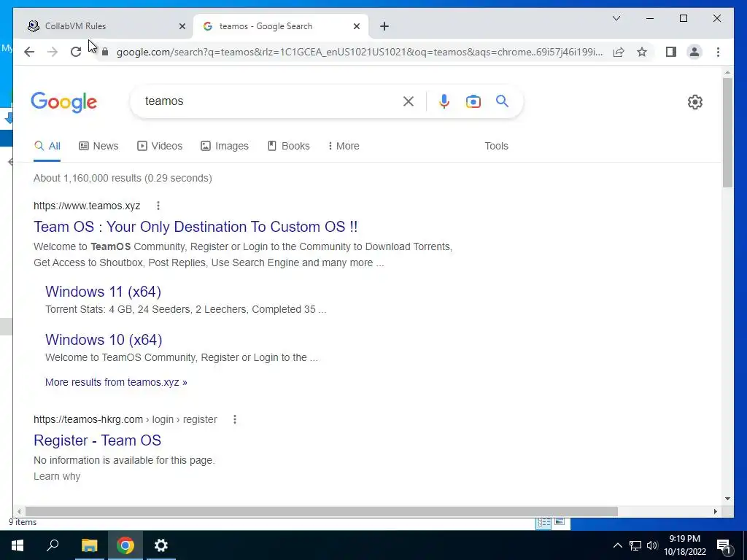This screenshot has width=747, height=560.
Task: Open the notification center icon
Action: point(724,545)
